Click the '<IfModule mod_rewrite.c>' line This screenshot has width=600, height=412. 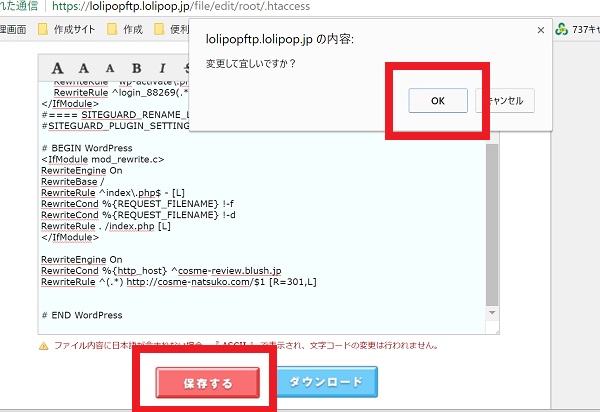click(103, 159)
